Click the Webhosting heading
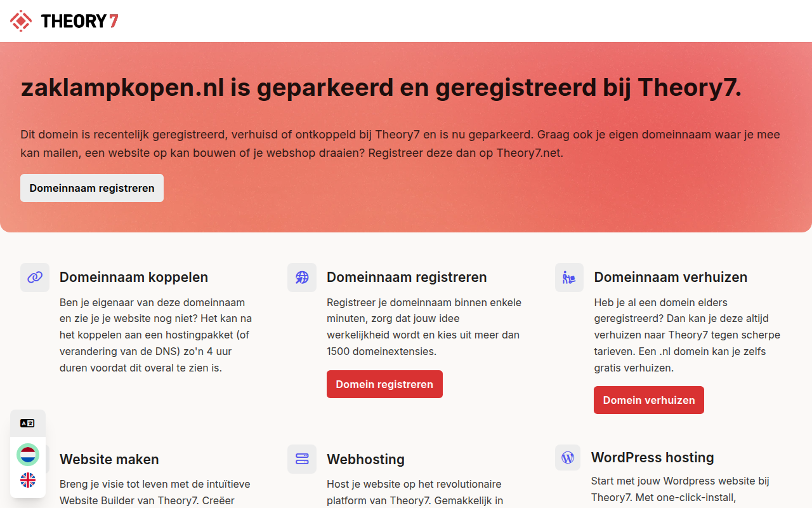Viewport: 812px width, 508px height. pyautogui.click(x=365, y=459)
